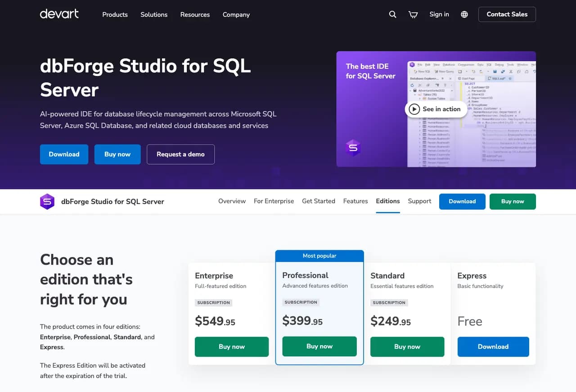Open the Products menu
The width and height of the screenshot is (576, 392).
tap(115, 14)
